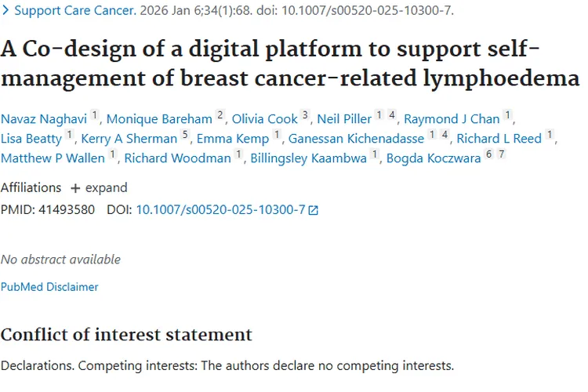
Task: Click author Emma Kemp
Action: (232, 139)
